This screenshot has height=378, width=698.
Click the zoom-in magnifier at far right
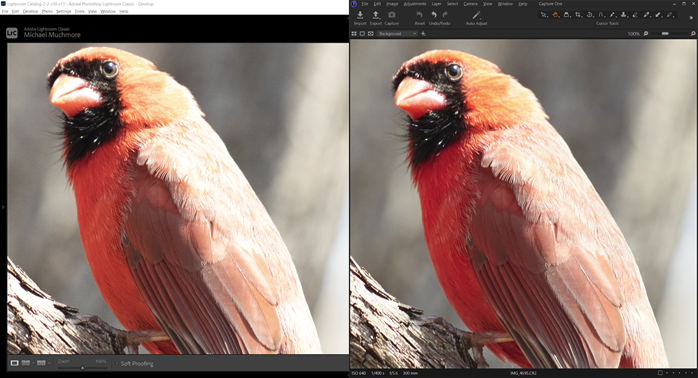pyautogui.click(x=693, y=33)
